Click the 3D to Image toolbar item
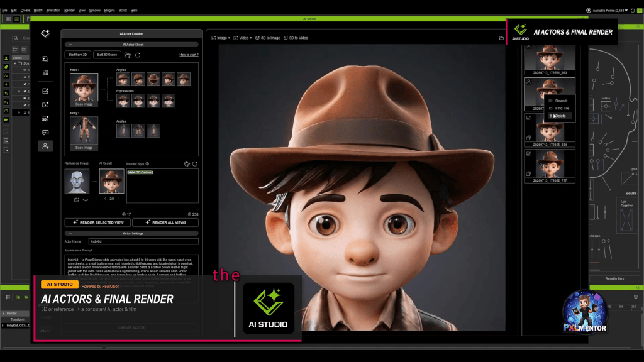644x362 pixels. pyautogui.click(x=268, y=38)
